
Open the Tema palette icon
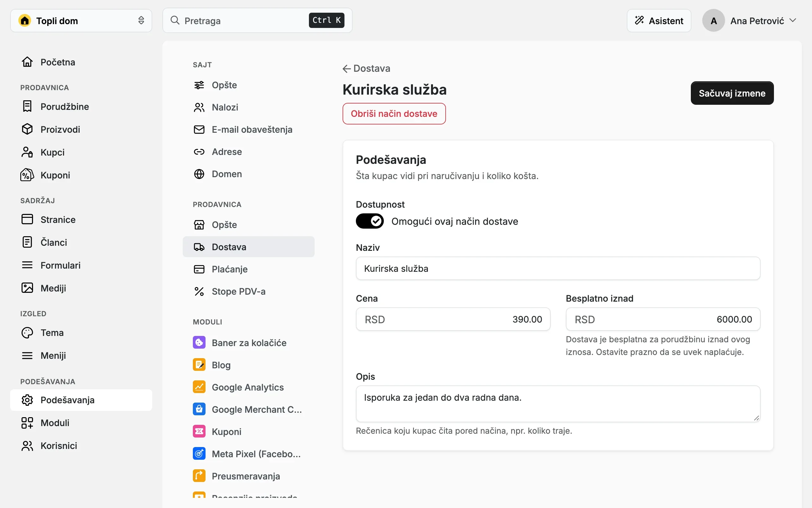pyautogui.click(x=27, y=332)
